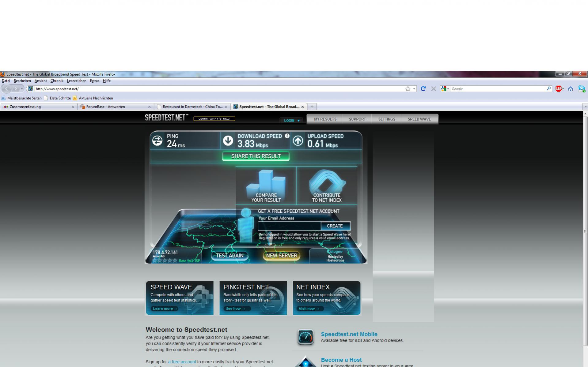Image resolution: width=588 pixels, height=367 pixels.
Task: Click the browser forward arrow button
Action: tap(15, 89)
